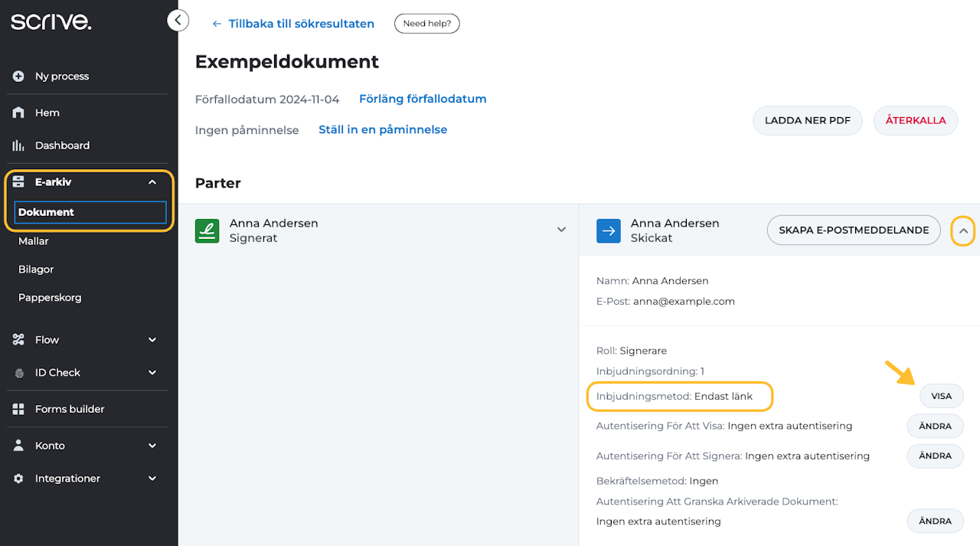Screen dimensions: 980x546
Task: Click the Integrationer gear icon
Action: click(18, 479)
